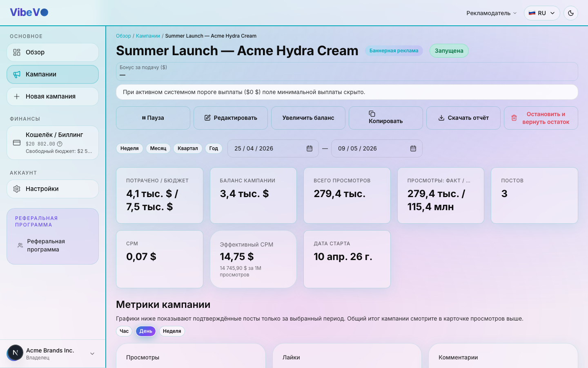Open Новая кампания in sidebar

[53, 96]
